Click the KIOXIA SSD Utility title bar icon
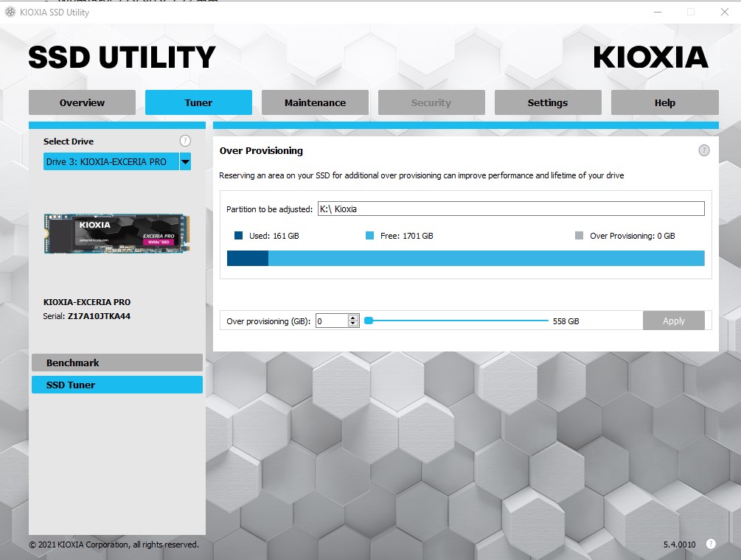 click(x=10, y=13)
